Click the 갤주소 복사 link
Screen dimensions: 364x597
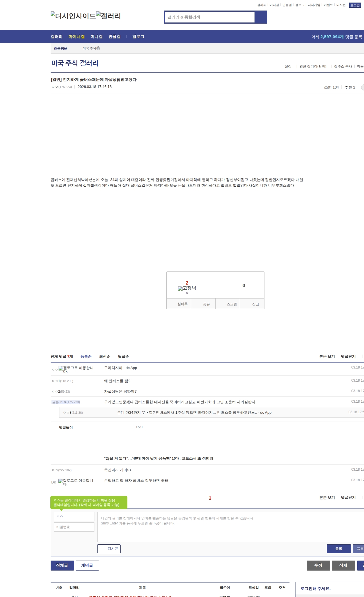tap(343, 66)
